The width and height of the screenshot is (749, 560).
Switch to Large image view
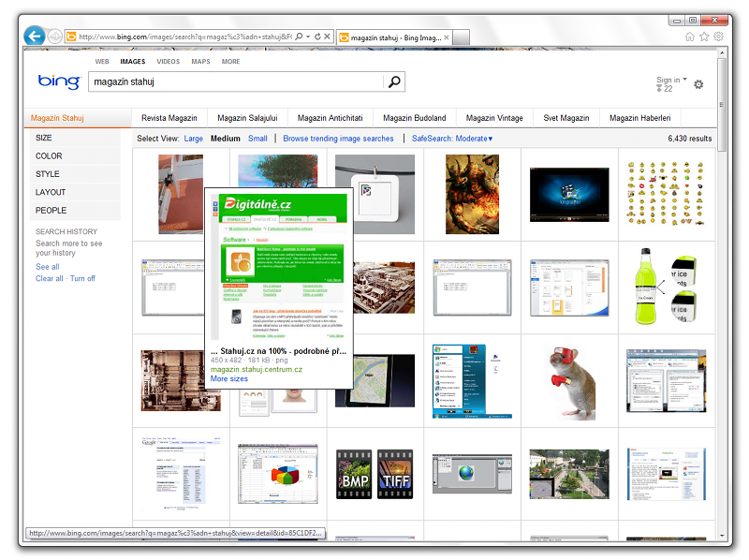tap(194, 139)
